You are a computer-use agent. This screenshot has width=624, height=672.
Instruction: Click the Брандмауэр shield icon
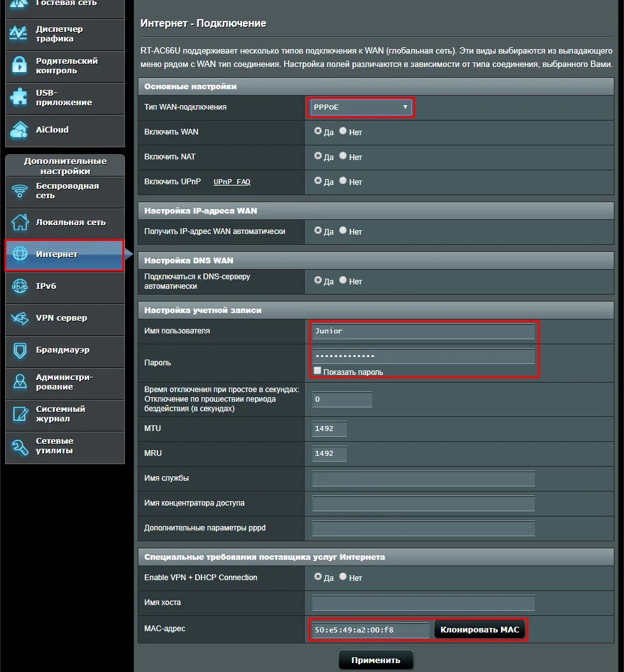point(20,351)
